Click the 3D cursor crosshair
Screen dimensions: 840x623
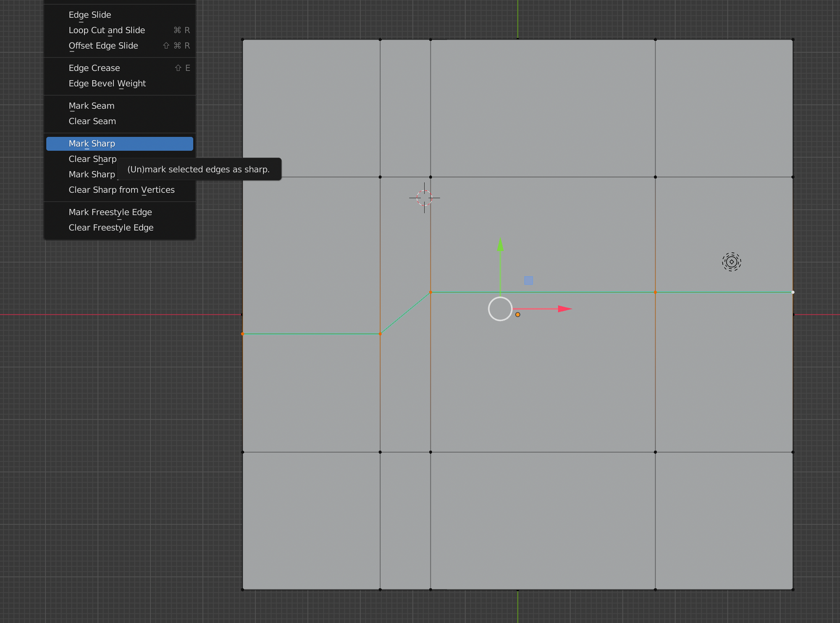[424, 198]
